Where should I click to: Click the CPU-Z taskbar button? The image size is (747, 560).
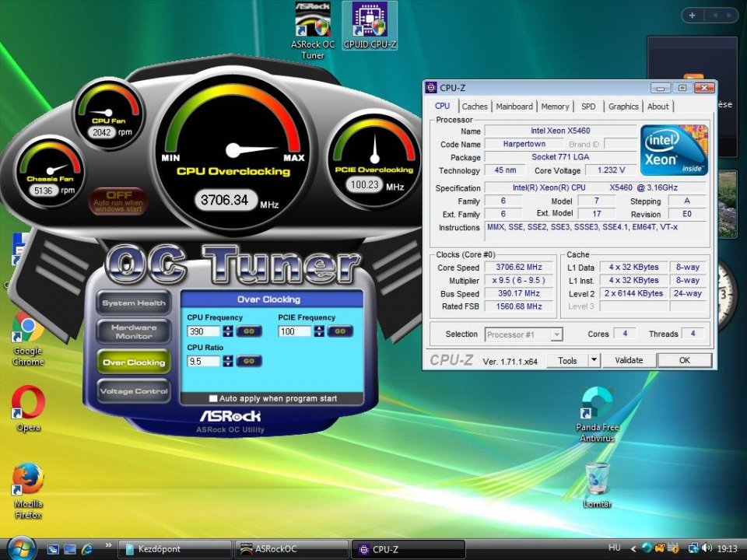point(409,549)
